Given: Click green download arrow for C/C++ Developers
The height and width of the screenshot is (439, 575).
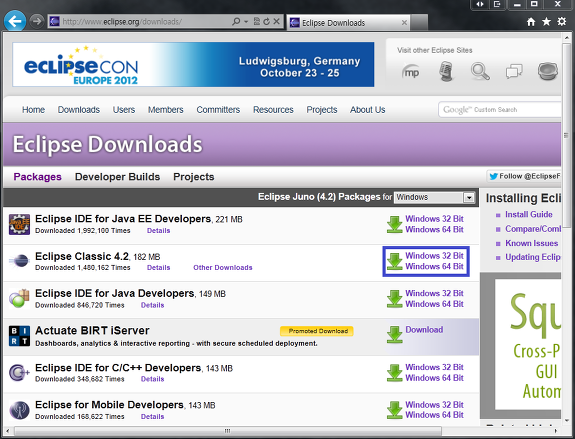Looking at the screenshot, I should coord(395,373).
